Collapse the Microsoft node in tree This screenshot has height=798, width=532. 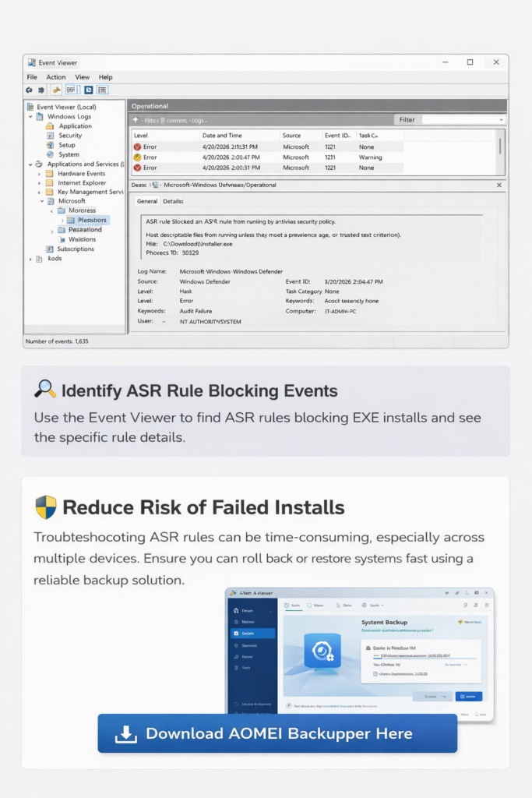(x=42, y=202)
